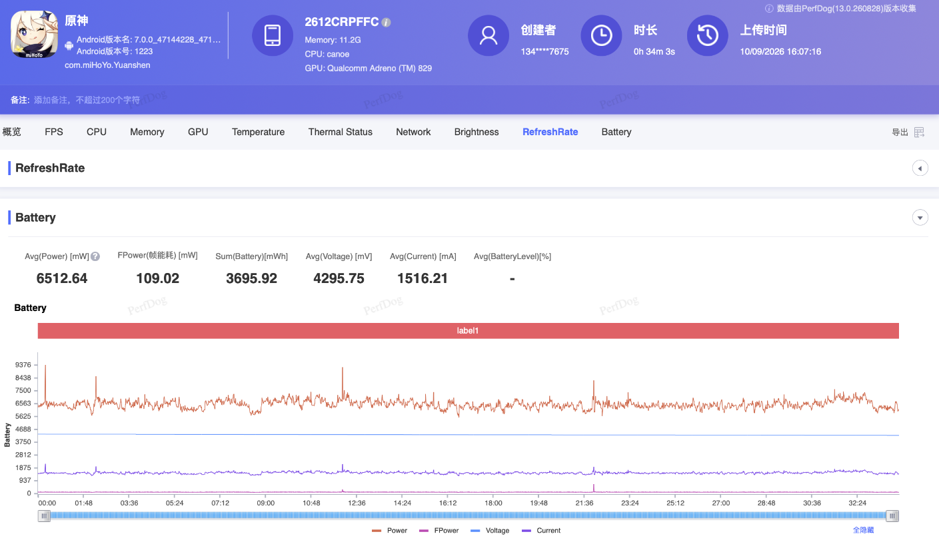Click the FPower value 109.02
939x560 pixels.
click(x=158, y=278)
